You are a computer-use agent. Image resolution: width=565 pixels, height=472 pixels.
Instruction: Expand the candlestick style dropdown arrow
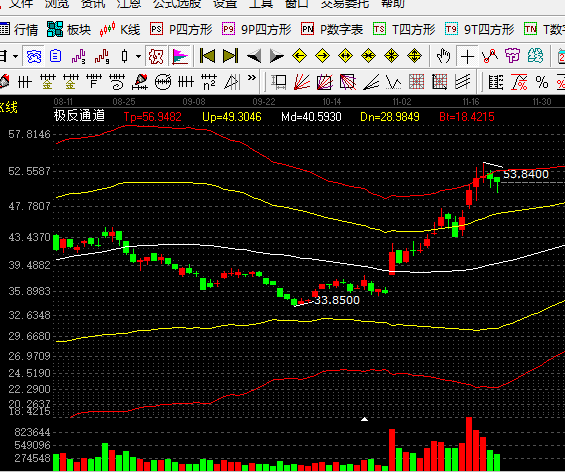(x=138, y=57)
